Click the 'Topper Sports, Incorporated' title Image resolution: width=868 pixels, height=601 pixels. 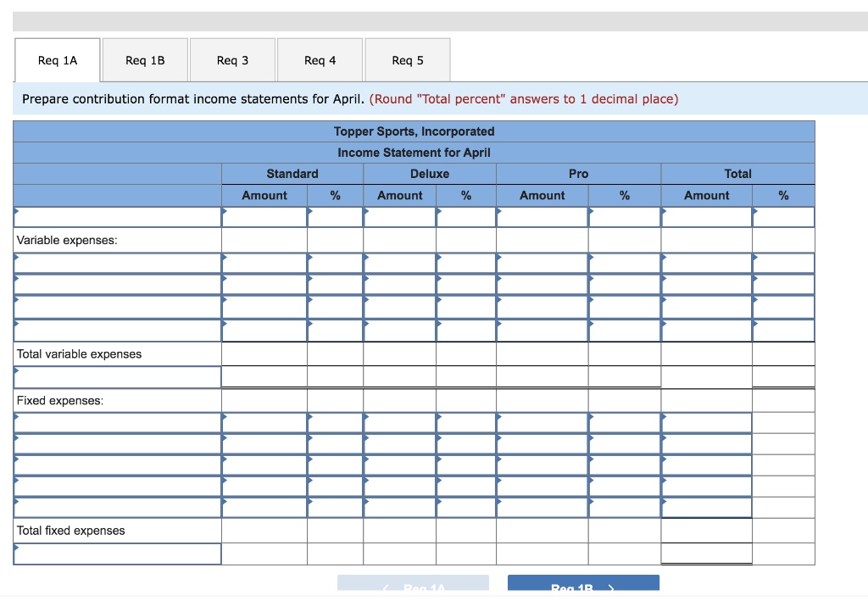414,131
